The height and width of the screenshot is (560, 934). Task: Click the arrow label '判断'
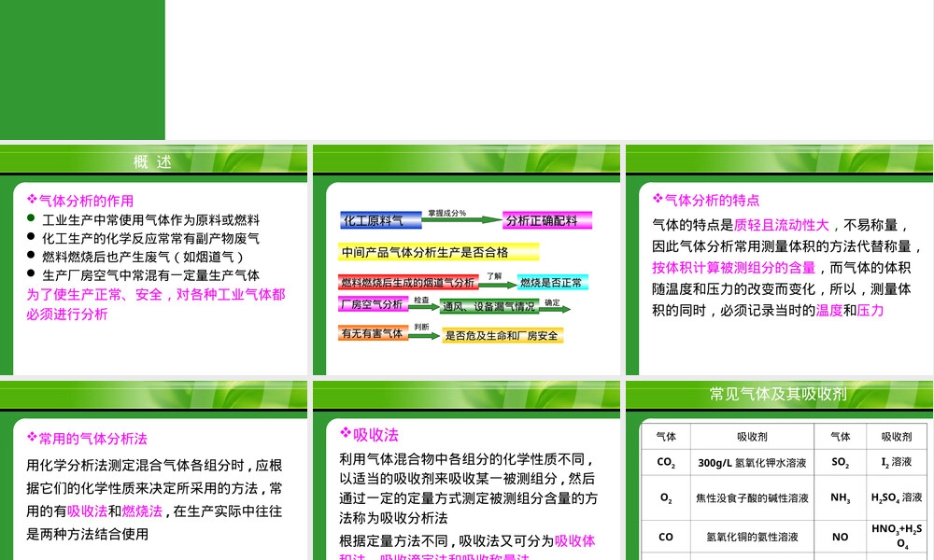[x=422, y=327]
